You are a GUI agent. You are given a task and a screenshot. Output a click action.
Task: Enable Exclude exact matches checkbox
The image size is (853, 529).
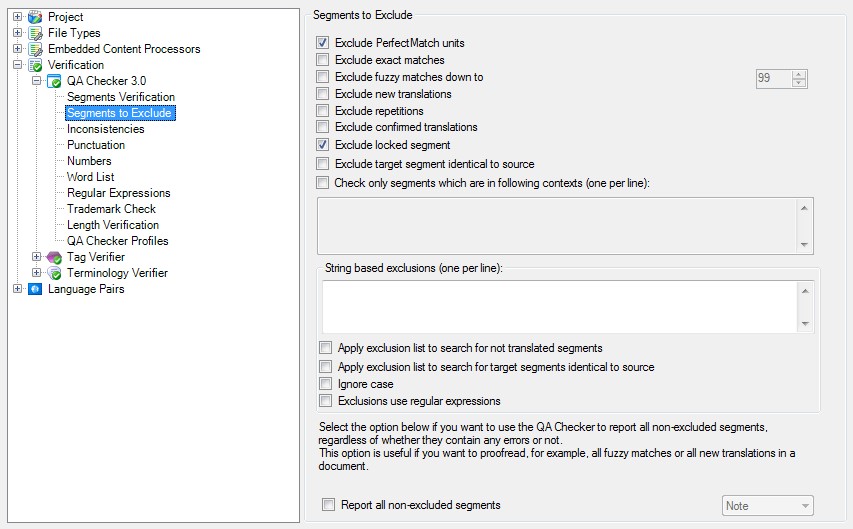pyautogui.click(x=322, y=60)
